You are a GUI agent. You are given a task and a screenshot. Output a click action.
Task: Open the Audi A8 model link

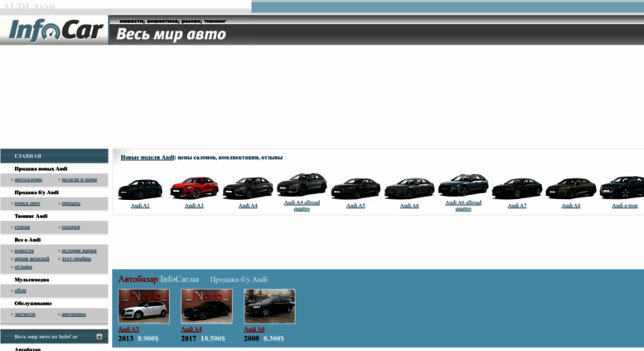click(x=571, y=206)
